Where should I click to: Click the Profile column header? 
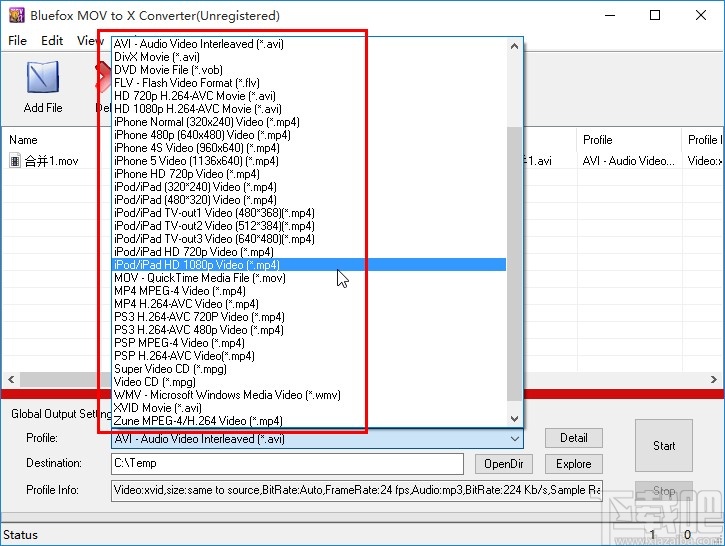click(629, 140)
